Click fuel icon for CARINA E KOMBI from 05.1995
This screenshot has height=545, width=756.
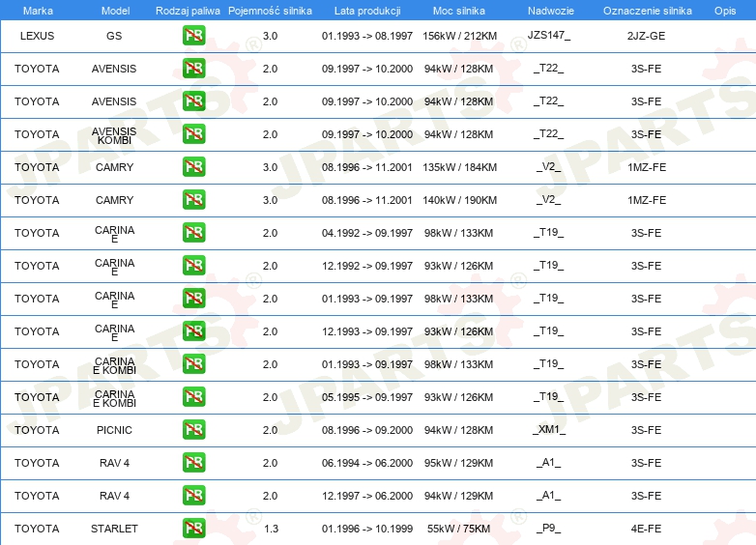pos(193,396)
